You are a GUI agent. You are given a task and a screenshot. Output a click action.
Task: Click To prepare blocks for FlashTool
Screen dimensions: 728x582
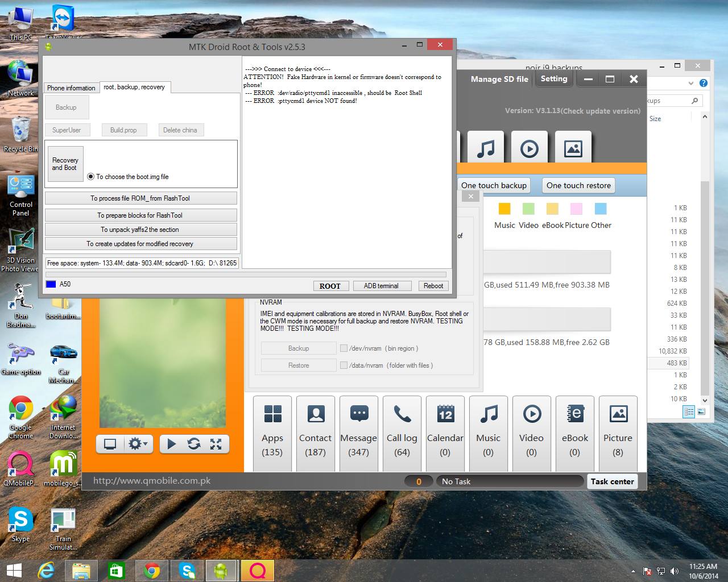click(140, 215)
